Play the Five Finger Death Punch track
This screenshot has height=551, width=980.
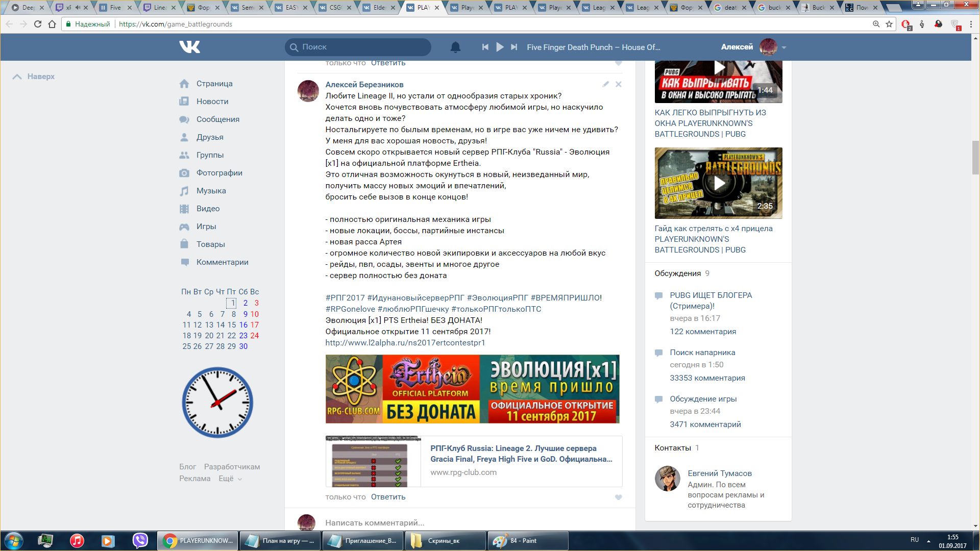[500, 47]
